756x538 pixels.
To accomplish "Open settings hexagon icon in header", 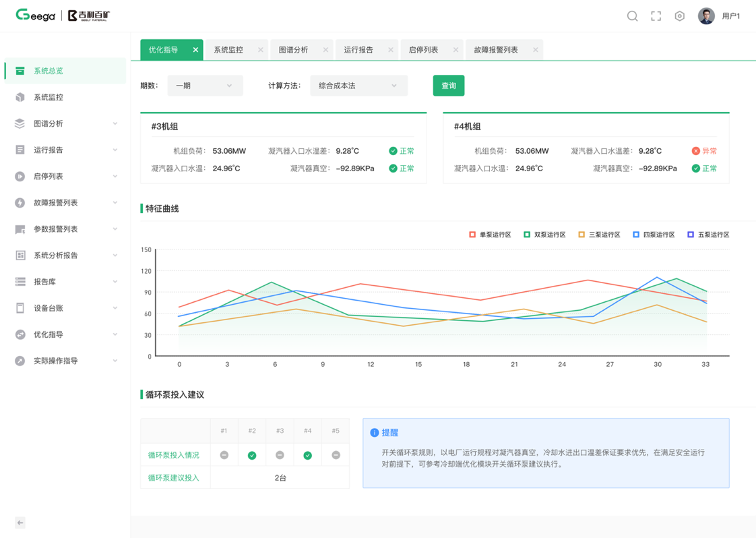I will pyautogui.click(x=679, y=16).
